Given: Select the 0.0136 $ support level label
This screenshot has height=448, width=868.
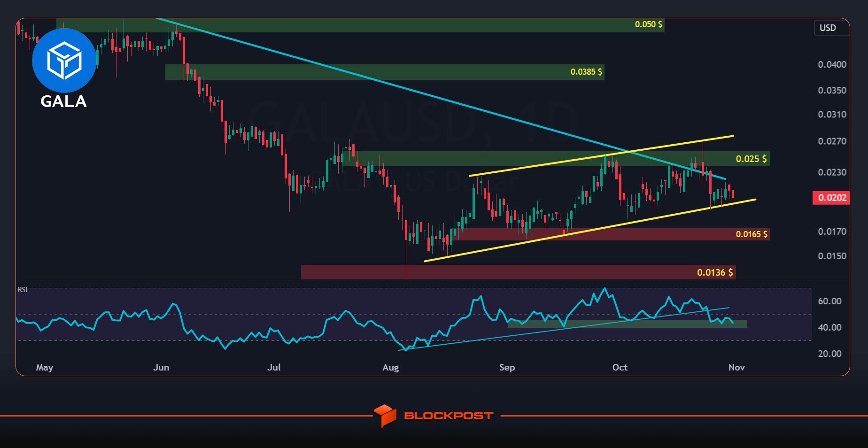Looking at the screenshot, I should pyautogui.click(x=715, y=273).
